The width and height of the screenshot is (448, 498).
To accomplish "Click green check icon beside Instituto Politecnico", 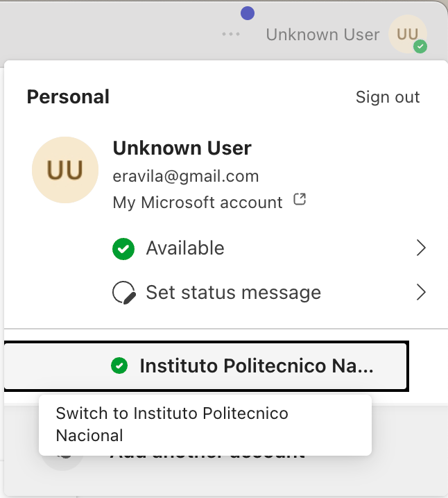I will (119, 366).
